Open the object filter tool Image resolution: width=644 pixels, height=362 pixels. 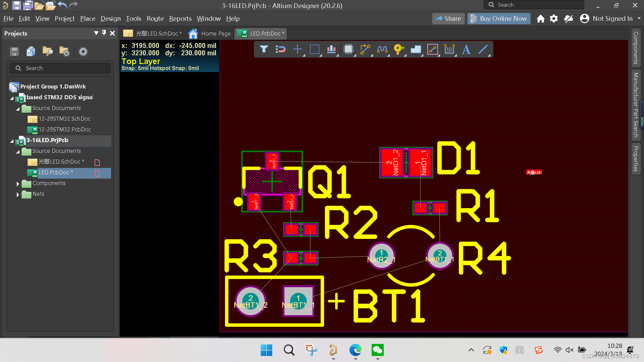[x=264, y=49]
